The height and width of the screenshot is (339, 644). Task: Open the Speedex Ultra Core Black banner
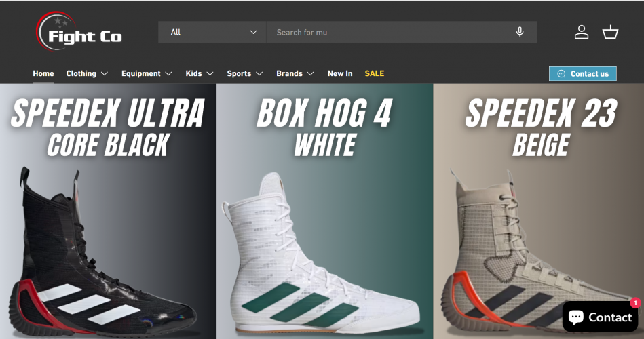[x=108, y=212]
